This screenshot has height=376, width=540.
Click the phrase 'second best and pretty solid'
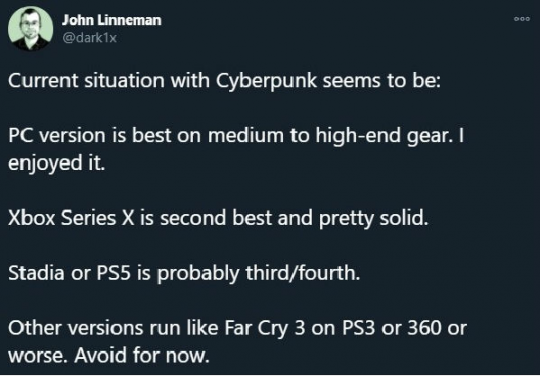point(293,219)
